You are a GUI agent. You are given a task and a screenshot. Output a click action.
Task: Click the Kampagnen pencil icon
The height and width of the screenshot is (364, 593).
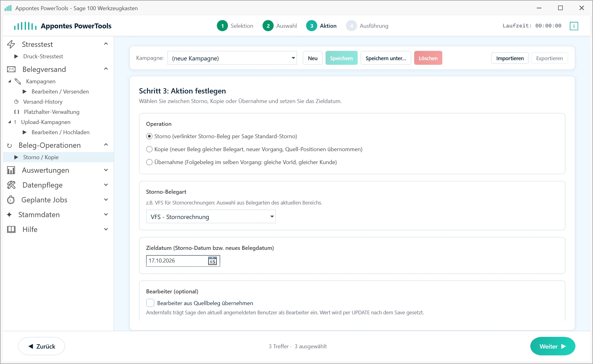(18, 81)
